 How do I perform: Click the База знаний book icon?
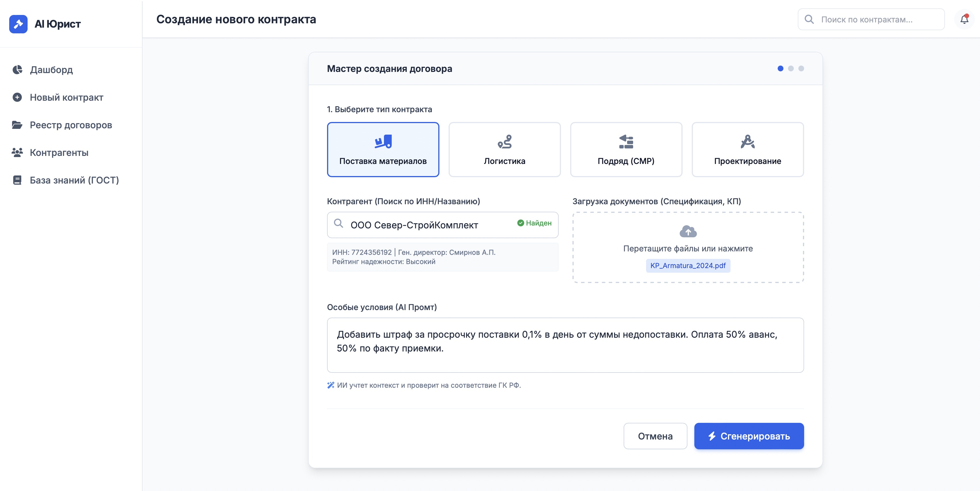coord(17,180)
